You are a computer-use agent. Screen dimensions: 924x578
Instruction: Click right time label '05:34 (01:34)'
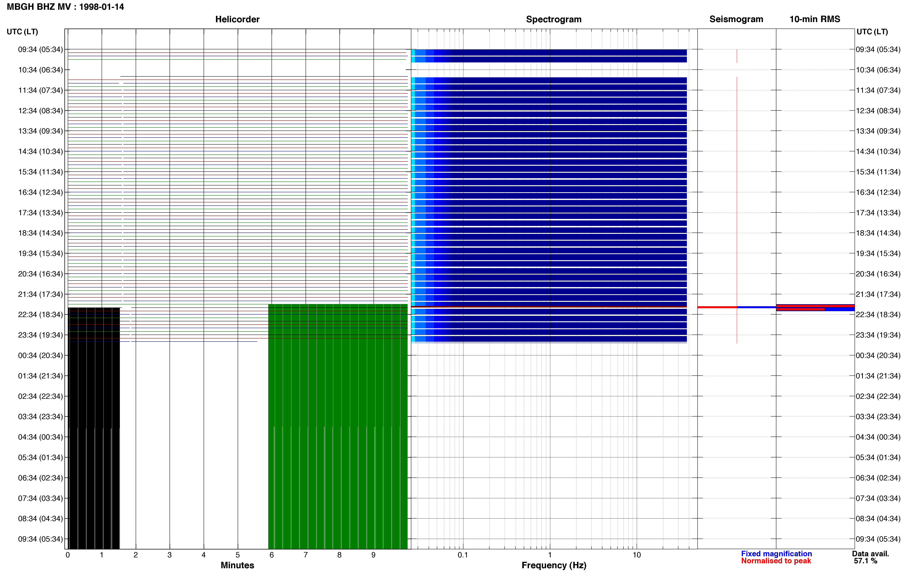pyautogui.click(x=878, y=458)
